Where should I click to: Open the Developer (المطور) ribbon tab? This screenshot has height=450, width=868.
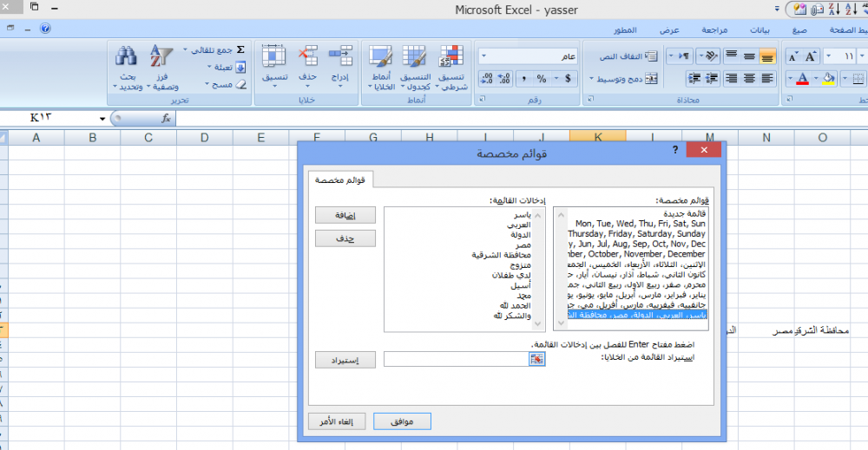[625, 29]
